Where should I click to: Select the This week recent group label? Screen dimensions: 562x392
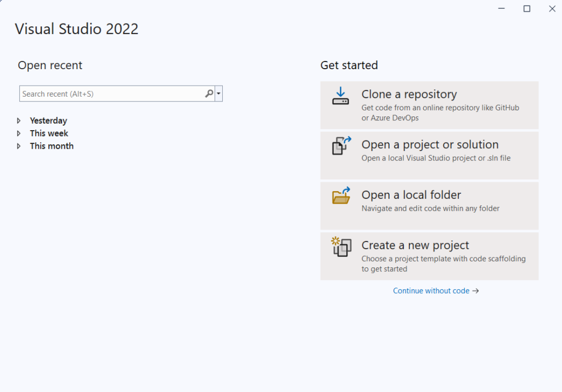coord(49,133)
